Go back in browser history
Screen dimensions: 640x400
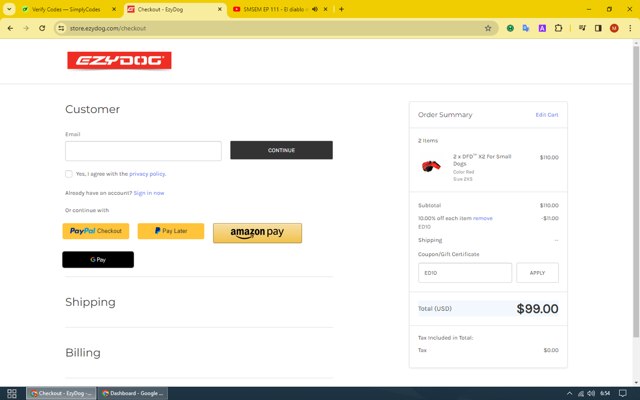coord(10,28)
